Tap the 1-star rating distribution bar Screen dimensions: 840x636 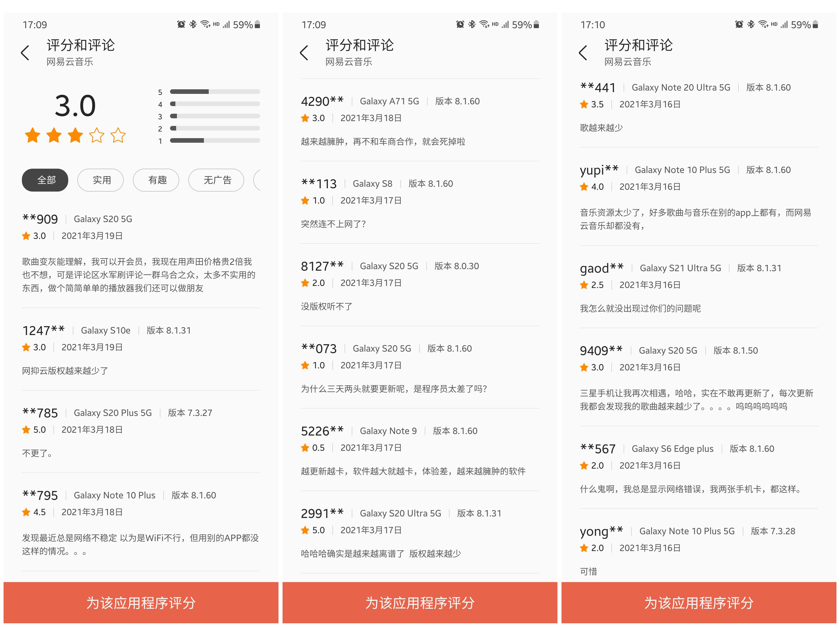(215, 140)
